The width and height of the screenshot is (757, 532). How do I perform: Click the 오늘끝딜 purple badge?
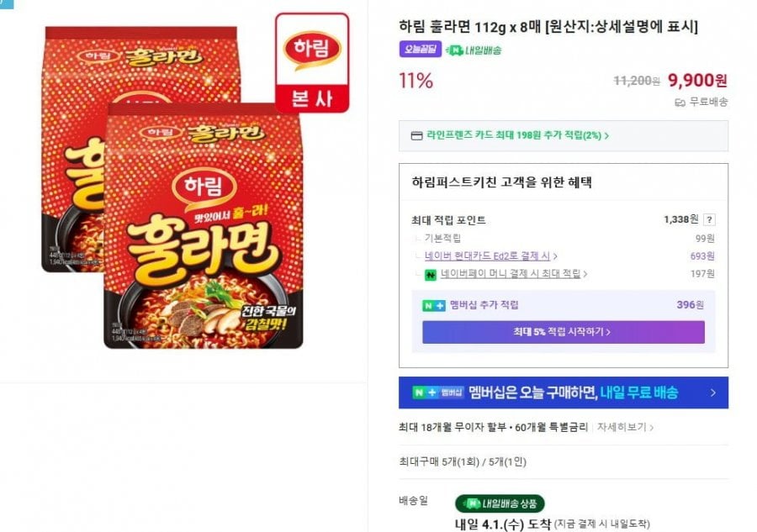tap(421, 50)
